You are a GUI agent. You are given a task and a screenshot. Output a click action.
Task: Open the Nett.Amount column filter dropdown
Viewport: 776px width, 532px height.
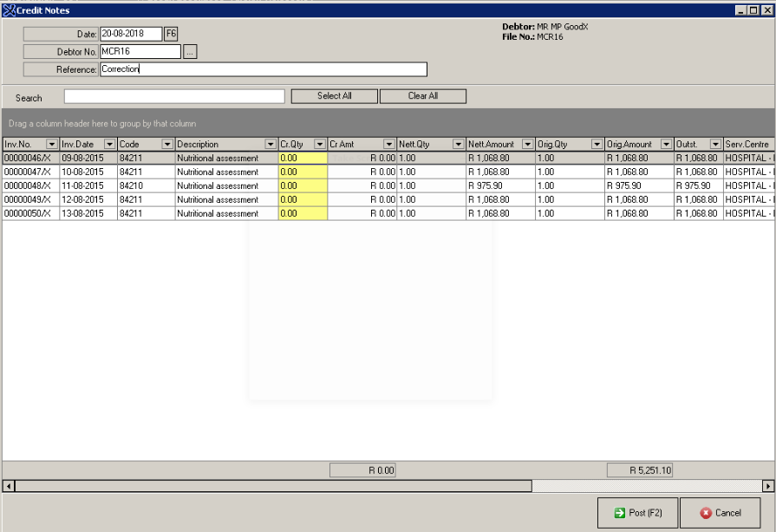pyautogui.click(x=527, y=144)
